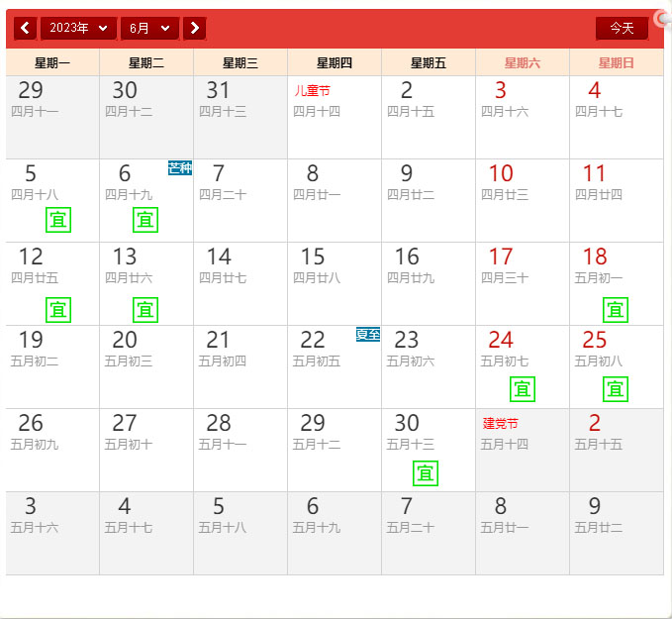Viewport: 672px width, 619px height.
Task: Click the 夏至 solar term tag
Action: click(x=368, y=334)
